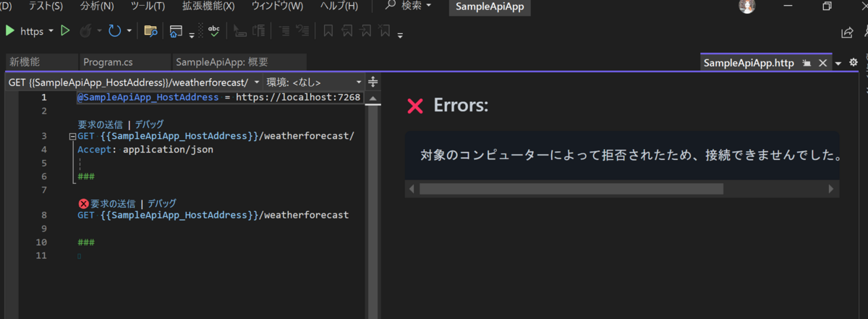Click the increase indent toolbar icon
The width and height of the screenshot is (868, 319).
coord(258,31)
